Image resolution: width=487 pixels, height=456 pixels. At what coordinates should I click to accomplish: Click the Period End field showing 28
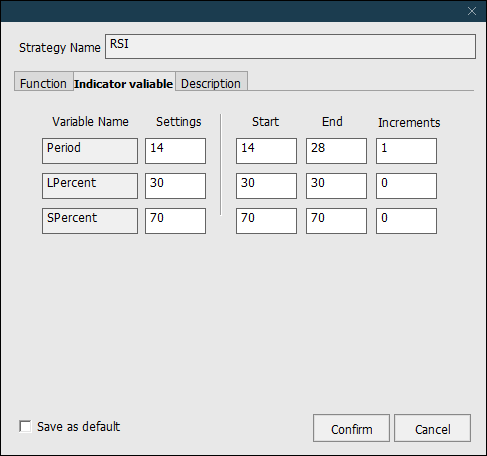pyautogui.click(x=336, y=151)
